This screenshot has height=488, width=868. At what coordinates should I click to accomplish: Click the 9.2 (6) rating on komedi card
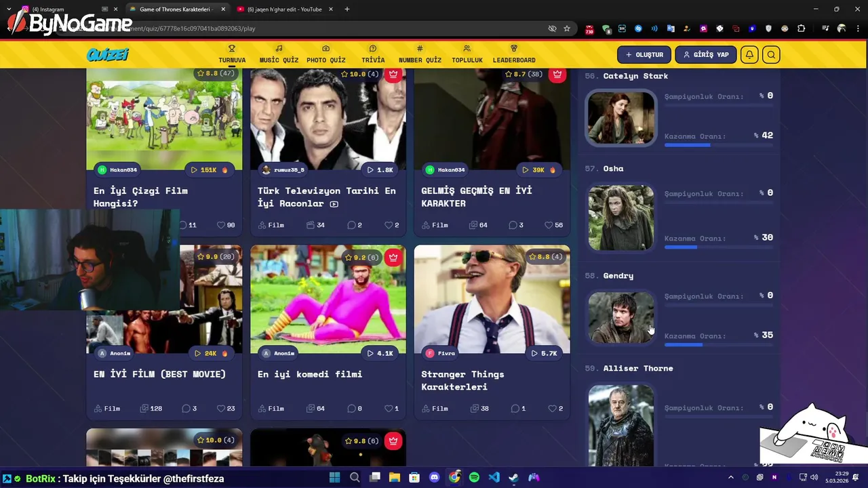click(360, 258)
